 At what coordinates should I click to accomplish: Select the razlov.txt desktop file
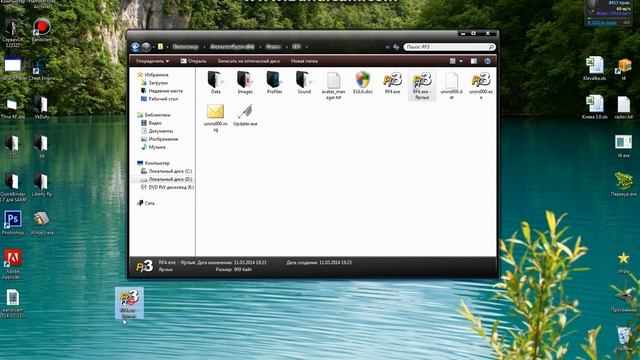tap(624, 107)
